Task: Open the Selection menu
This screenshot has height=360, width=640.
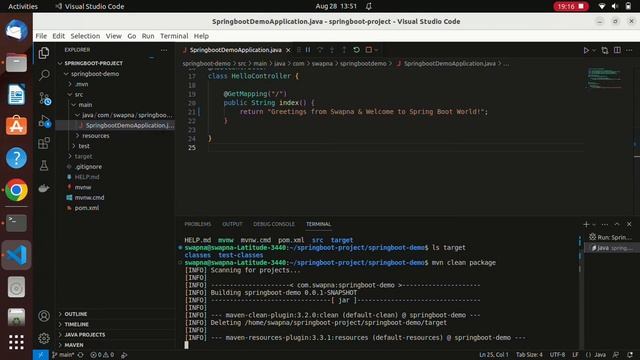Action: [x=85, y=36]
